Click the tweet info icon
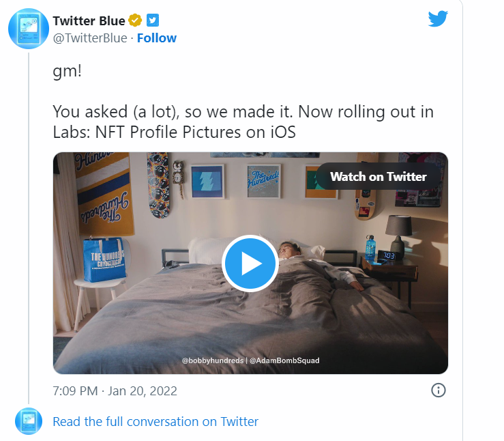Image resolution: width=504 pixels, height=441 pixels. [x=439, y=390]
